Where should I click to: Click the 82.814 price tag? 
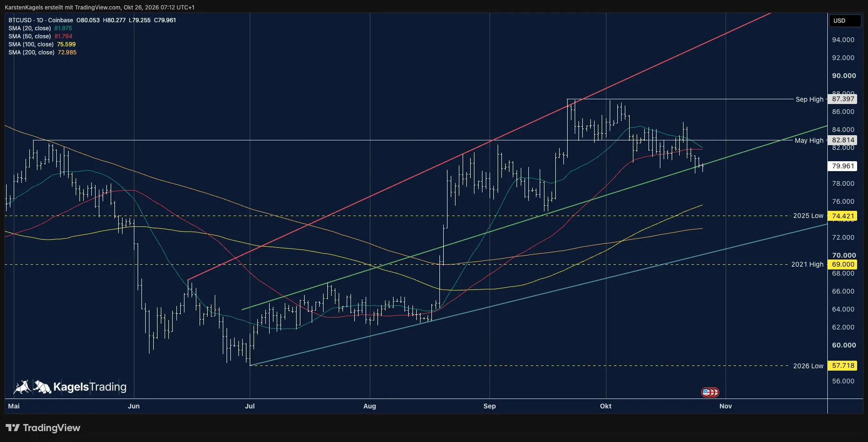[843, 140]
